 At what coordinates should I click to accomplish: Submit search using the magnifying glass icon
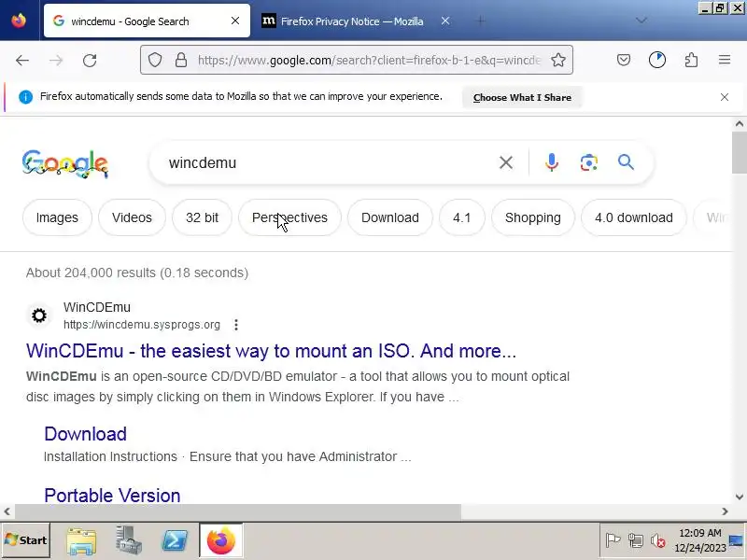pyautogui.click(x=626, y=162)
